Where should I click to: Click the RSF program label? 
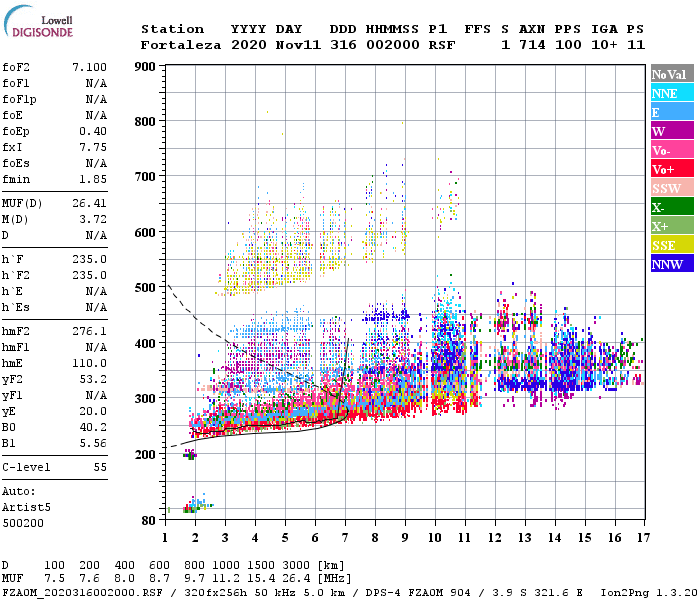point(442,45)
